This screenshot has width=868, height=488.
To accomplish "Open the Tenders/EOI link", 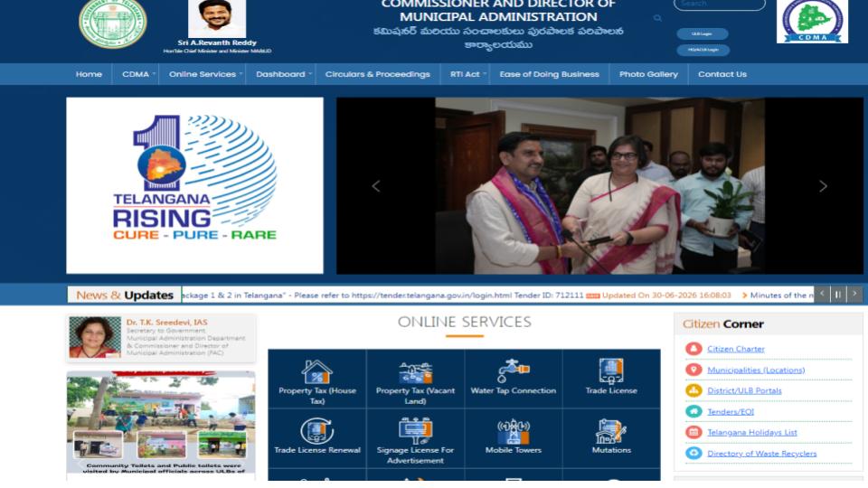I will pyautogui.click(x=731, y=411).
